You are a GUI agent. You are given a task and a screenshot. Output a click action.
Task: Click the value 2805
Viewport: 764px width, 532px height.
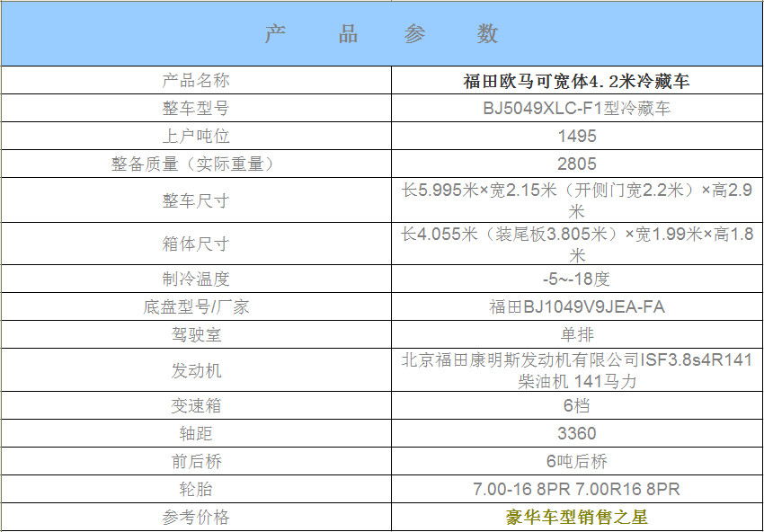pyautogui.click(x=576, y=164)
